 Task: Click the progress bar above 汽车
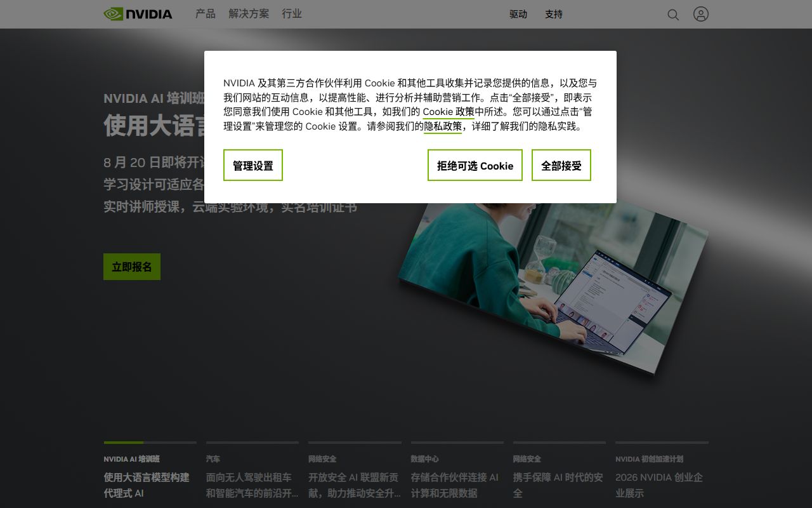[252, 443]
